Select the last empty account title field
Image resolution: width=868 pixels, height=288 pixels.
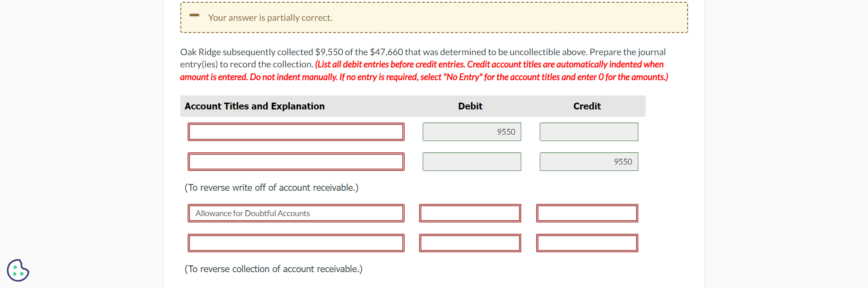point(296,243)
